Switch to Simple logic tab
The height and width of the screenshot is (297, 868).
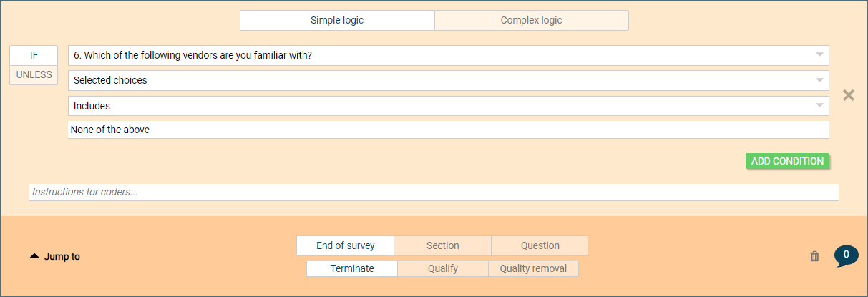[337, 20]
